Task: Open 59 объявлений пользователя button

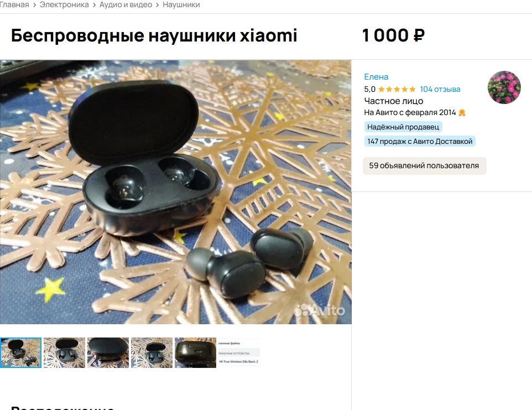Action: coord(425,165)
